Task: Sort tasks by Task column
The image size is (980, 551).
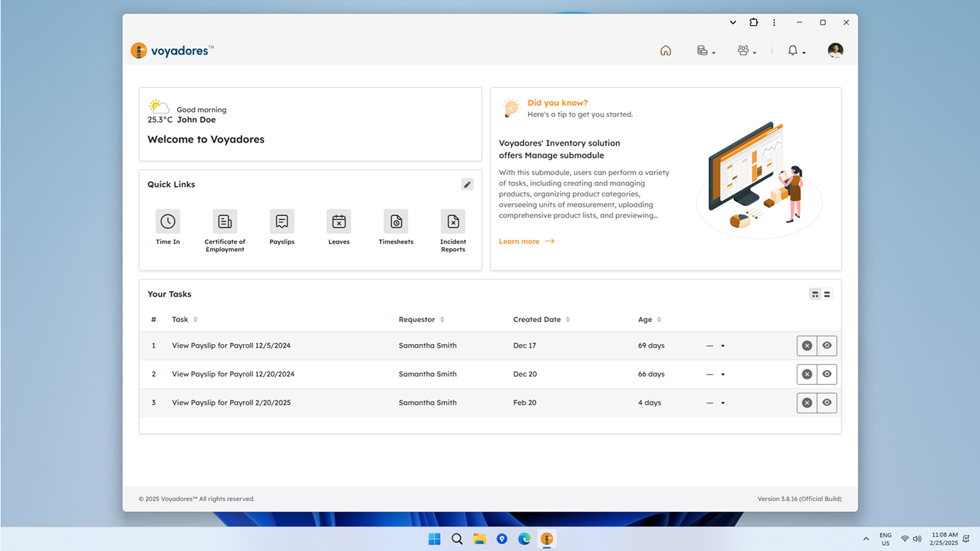Action: tap(184, 320)
